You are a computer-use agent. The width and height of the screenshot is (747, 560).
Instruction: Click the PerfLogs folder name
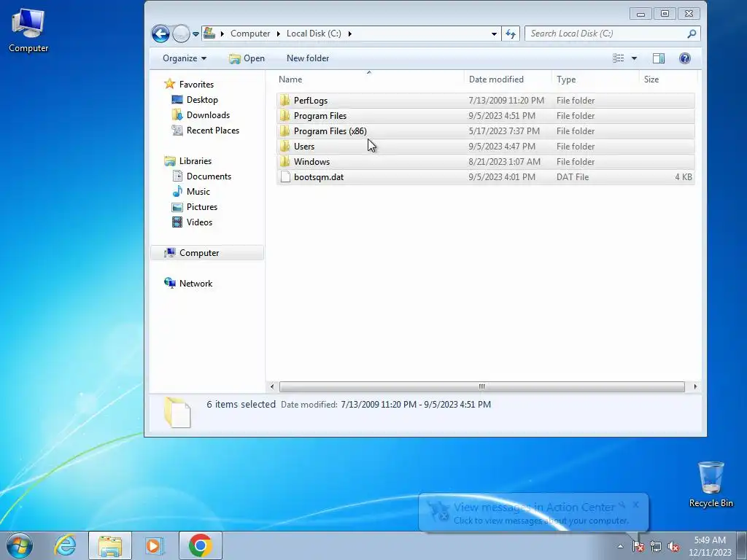(311, 101)
